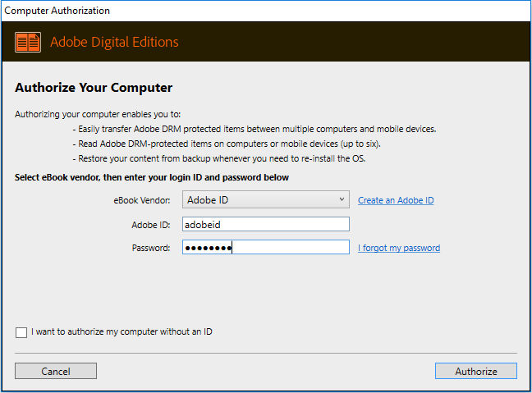Click the 'eBook Vendor:' field label
The image size is (532, 393).
[x=142, y=200]
